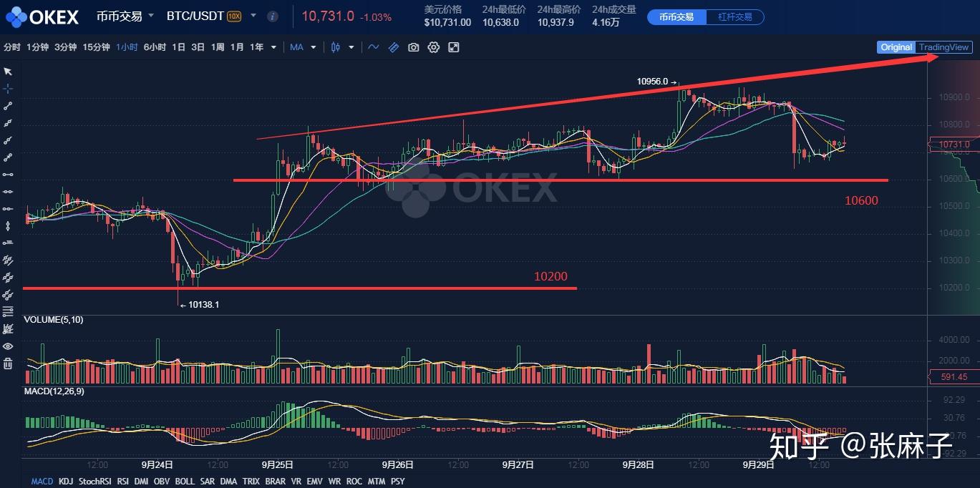Switch bottom indicator to TRIX
The width and height of the screenshot is (980, 488).
click(251, 482)
